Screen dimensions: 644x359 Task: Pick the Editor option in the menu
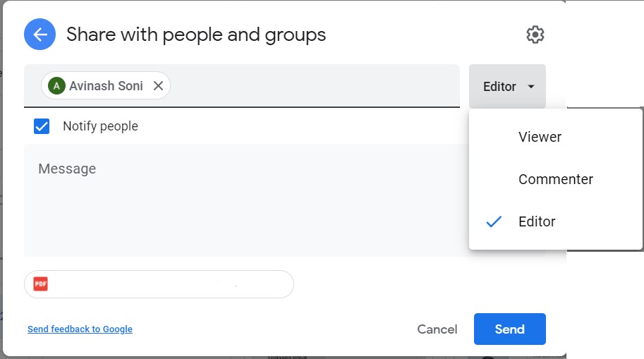pos(537,221)
